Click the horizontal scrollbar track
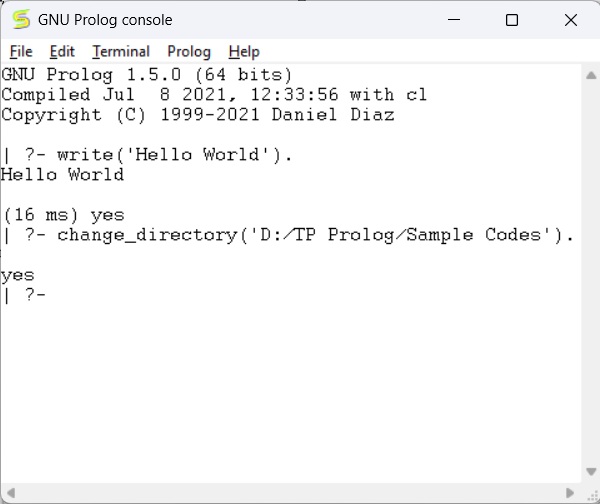 point(290,494)
